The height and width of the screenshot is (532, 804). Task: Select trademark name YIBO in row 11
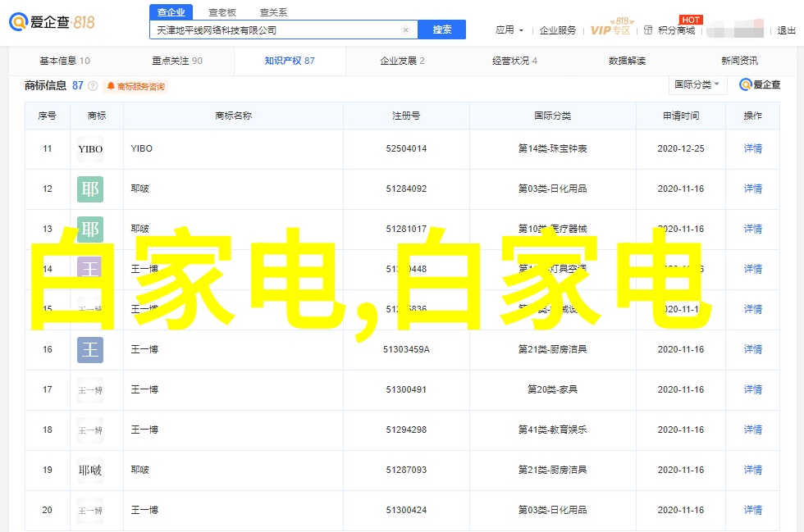[x=141, y=148]
